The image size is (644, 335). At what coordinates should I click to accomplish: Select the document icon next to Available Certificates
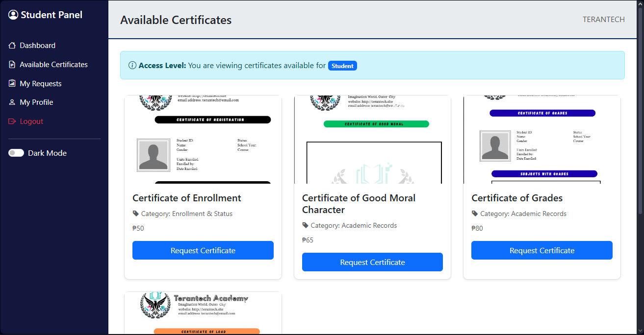(11, 64)
